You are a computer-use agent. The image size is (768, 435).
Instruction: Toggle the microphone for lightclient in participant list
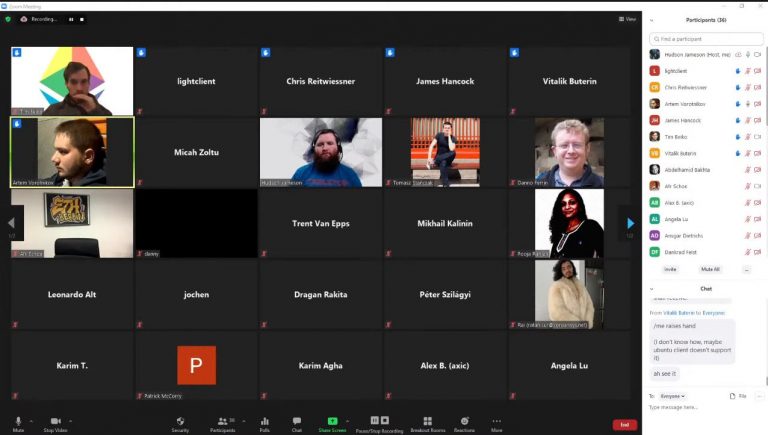(x=748, y=71)
